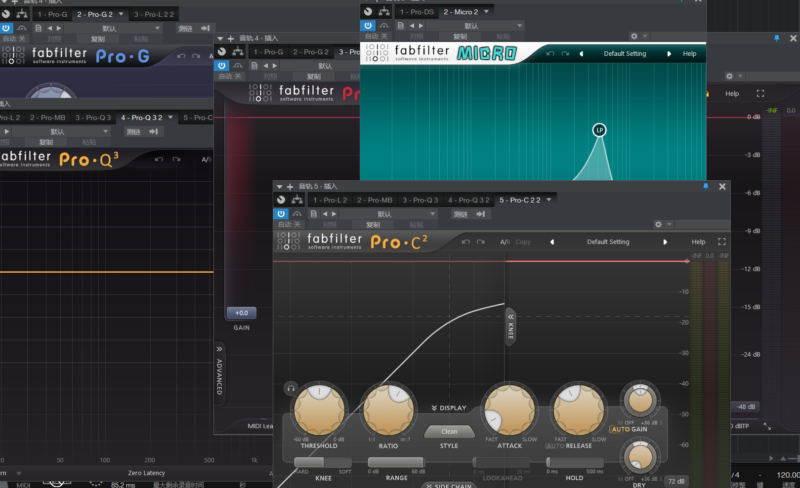Click next preset arrow in Micro
The height and width of the screenshot is (488, 800).
pos(669,54)
